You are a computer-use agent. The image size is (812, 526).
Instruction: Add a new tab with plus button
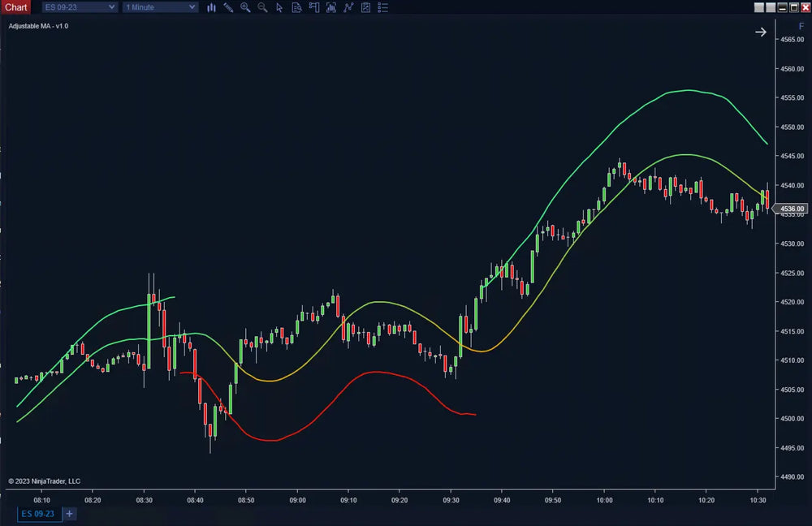point(70,514)
